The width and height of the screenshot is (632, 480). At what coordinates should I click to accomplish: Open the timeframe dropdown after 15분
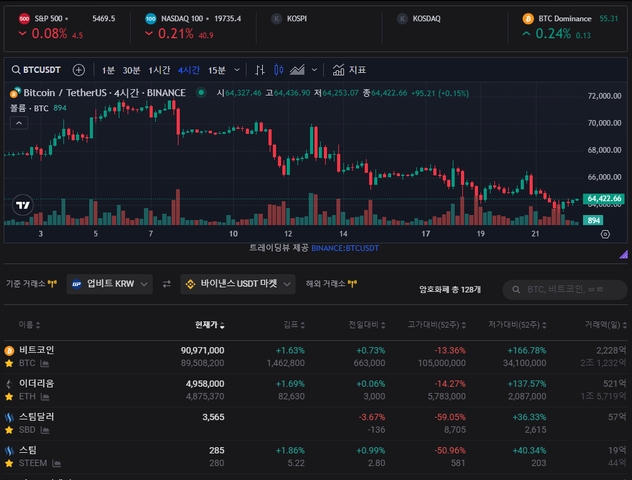click(x=237, y=70)
